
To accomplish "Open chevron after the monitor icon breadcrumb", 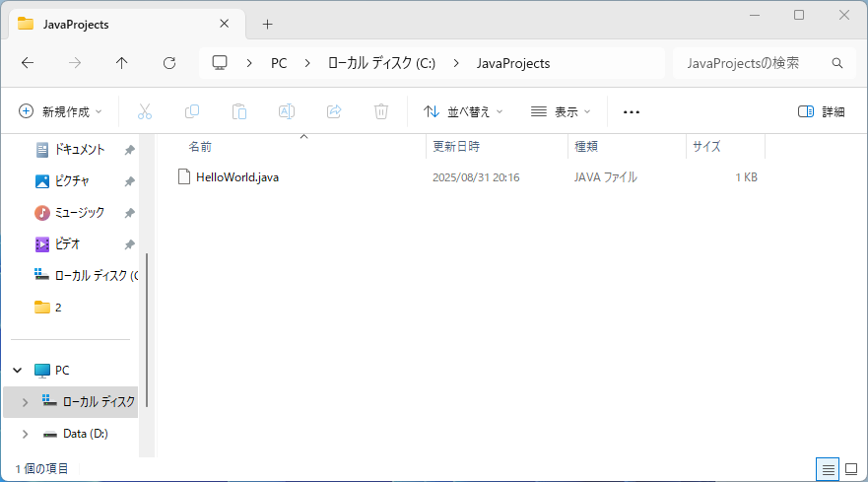I will [249, 63].
